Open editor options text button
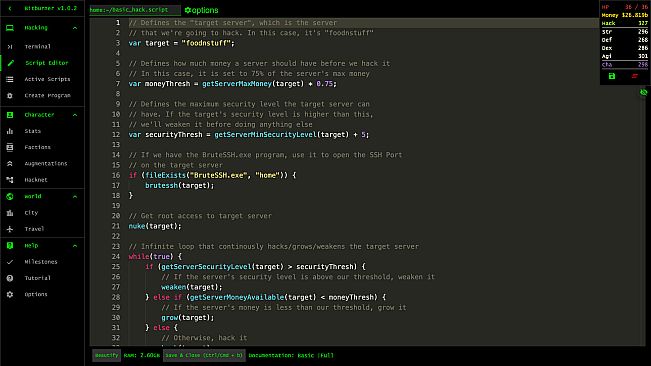This screenshot has width=651, height=366. point(205,10)
